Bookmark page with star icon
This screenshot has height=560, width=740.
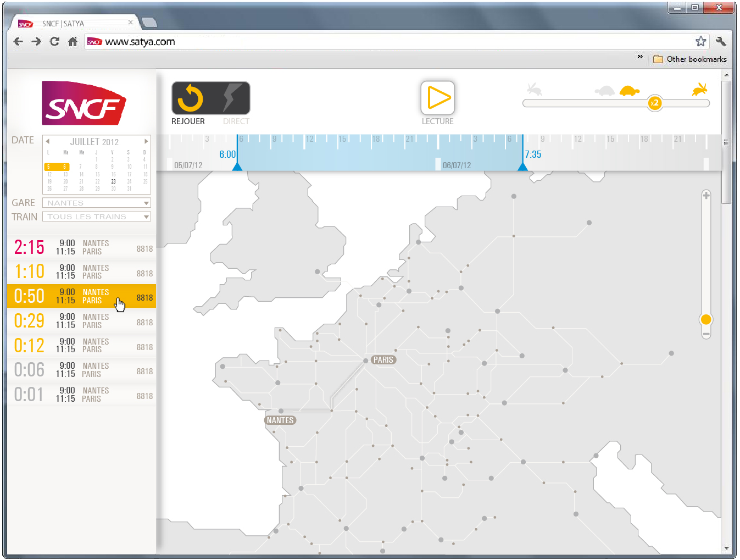tap(700, 41)
